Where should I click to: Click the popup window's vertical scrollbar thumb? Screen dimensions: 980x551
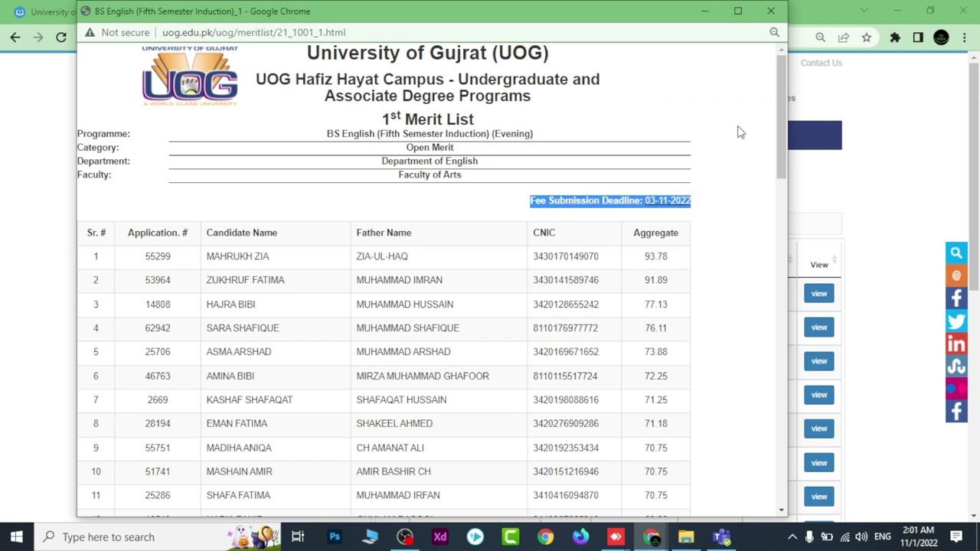(x=781, y=117)
